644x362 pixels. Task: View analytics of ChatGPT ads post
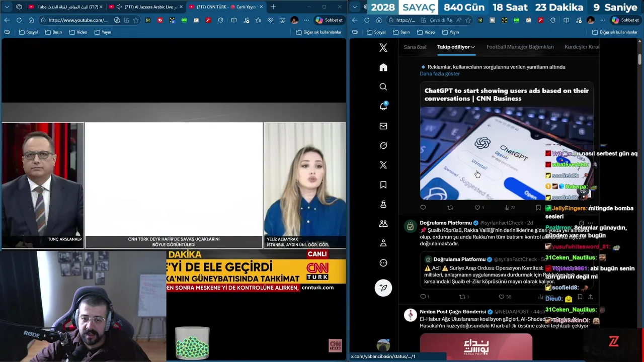[x=510, y=208]
